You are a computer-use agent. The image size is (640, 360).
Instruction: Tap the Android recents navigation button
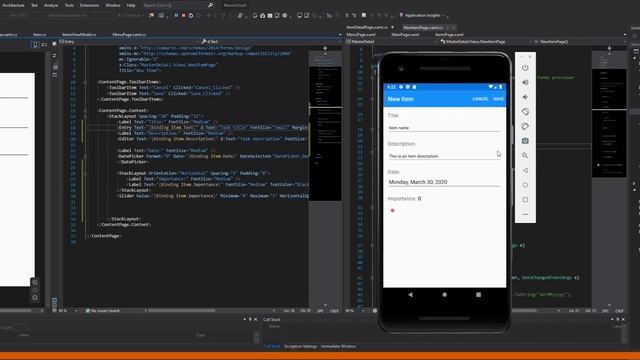(x=478, y=295)
